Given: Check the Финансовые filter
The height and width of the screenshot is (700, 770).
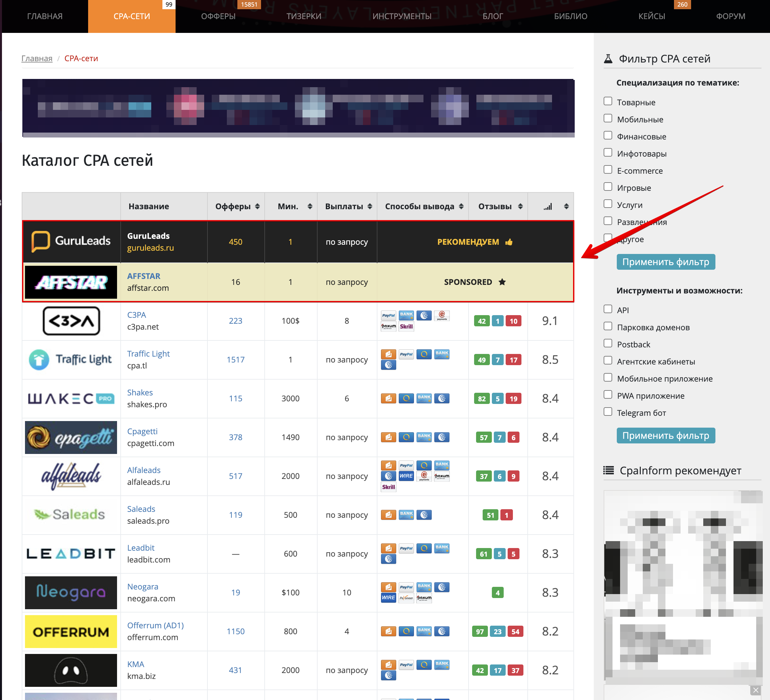Looking at the screenshot, I should (x=608, y=136).
